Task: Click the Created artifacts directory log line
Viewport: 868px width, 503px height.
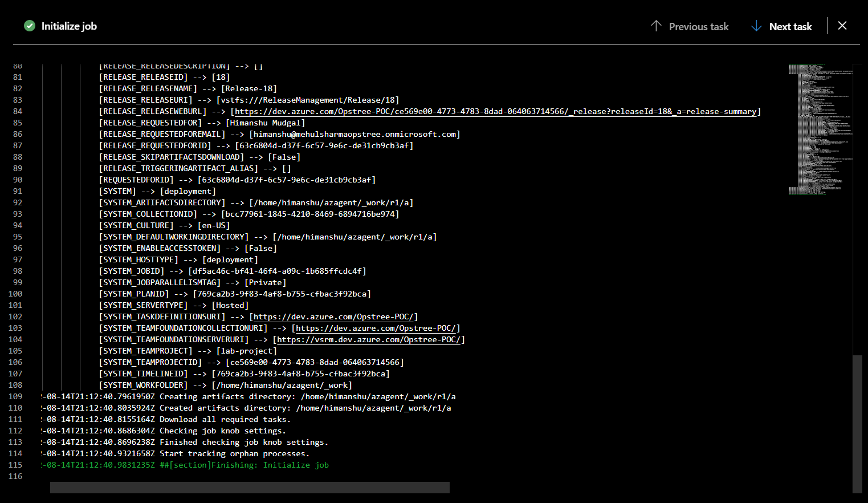Action: (246, 408)
